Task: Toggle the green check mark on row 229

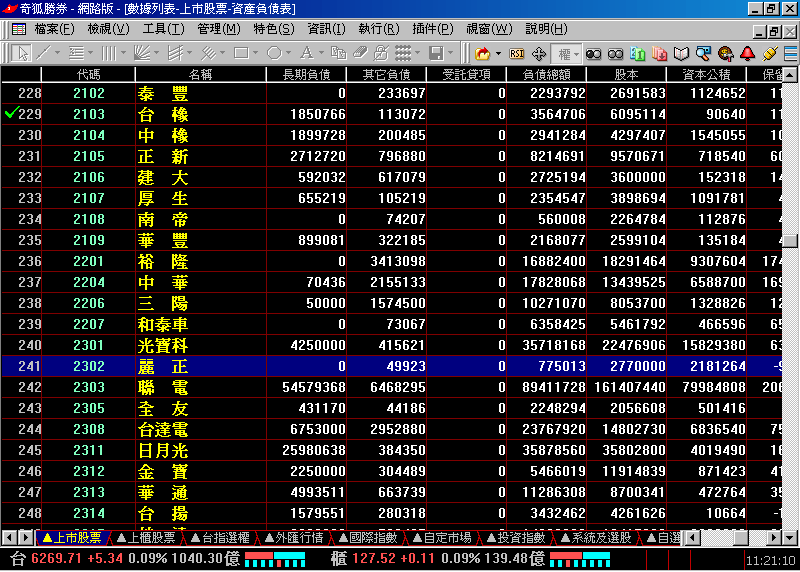Action: (11, 112)
